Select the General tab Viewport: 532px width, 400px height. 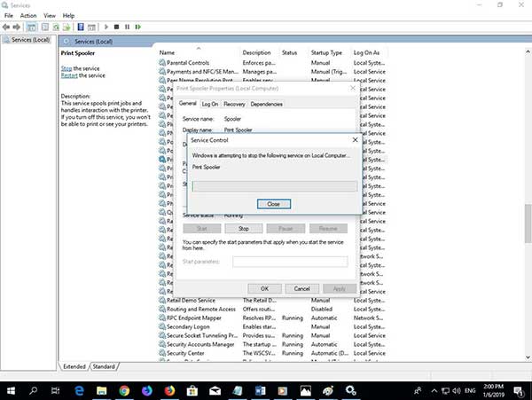click(x=188, y=103)
